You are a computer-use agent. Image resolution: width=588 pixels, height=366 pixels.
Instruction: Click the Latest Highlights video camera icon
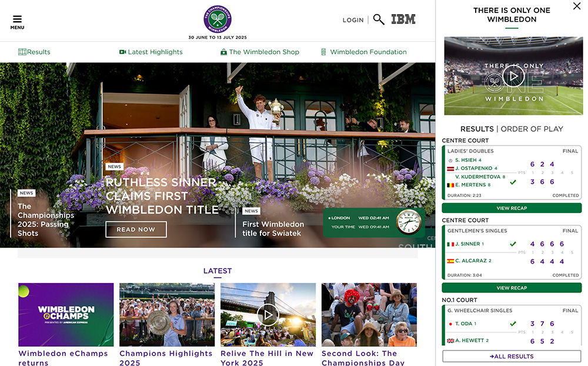123,52
